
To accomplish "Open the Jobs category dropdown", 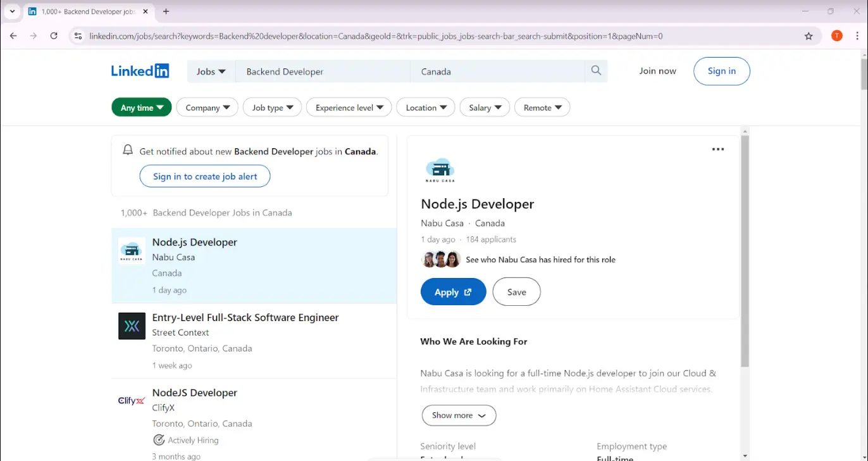I will pos(210,71).
